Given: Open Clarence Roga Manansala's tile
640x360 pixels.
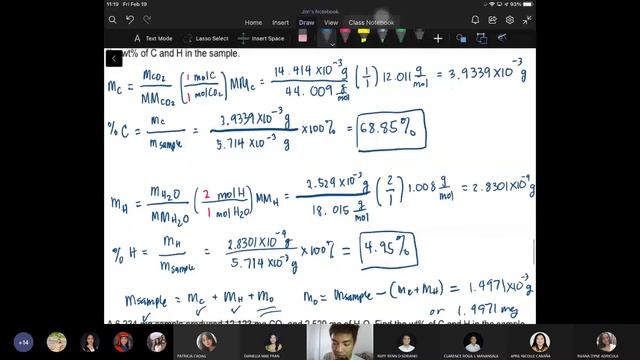Looking at the screenshot, I should pos(473,342).
